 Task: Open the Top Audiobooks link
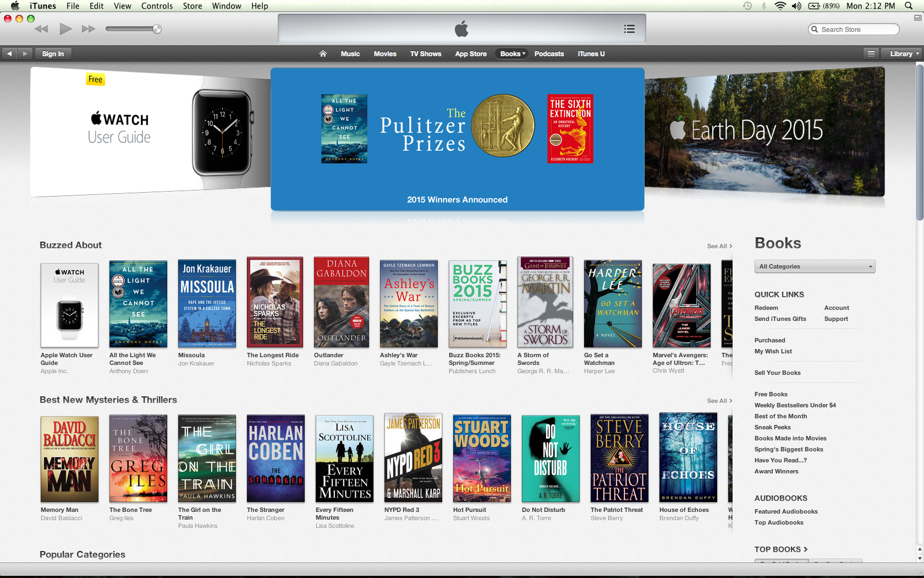[x=779, y=523]
